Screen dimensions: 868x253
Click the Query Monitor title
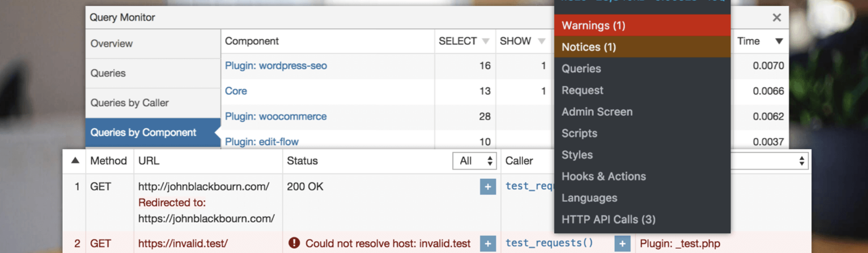[122, 17]
